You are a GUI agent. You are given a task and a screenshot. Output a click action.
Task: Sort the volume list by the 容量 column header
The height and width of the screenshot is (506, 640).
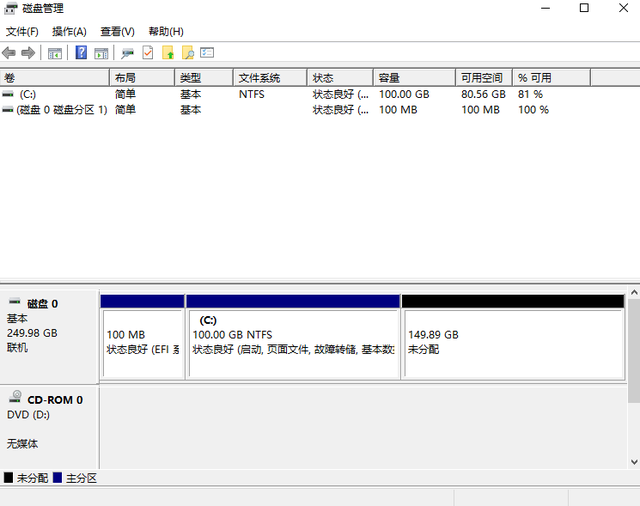click(x=390, y=78)
